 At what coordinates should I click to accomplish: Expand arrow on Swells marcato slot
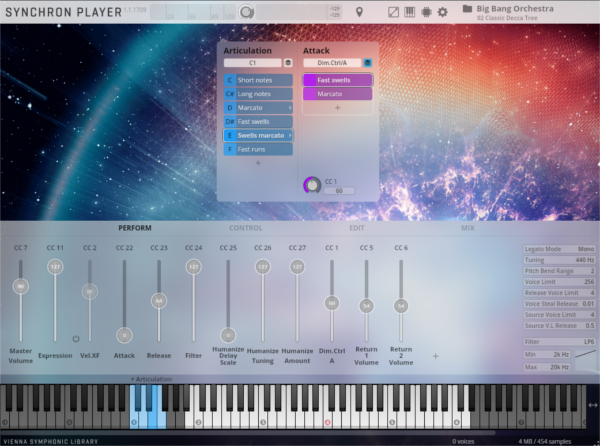(290, 135)
